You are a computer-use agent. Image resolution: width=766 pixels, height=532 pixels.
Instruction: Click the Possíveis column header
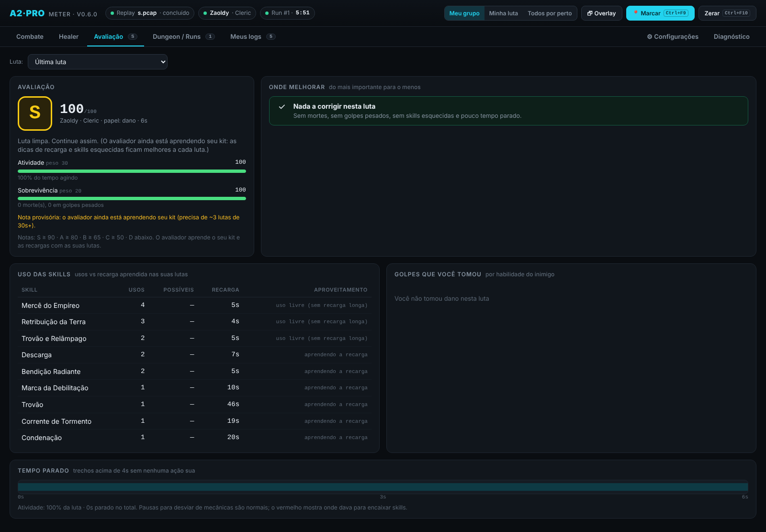pos(179,290)
